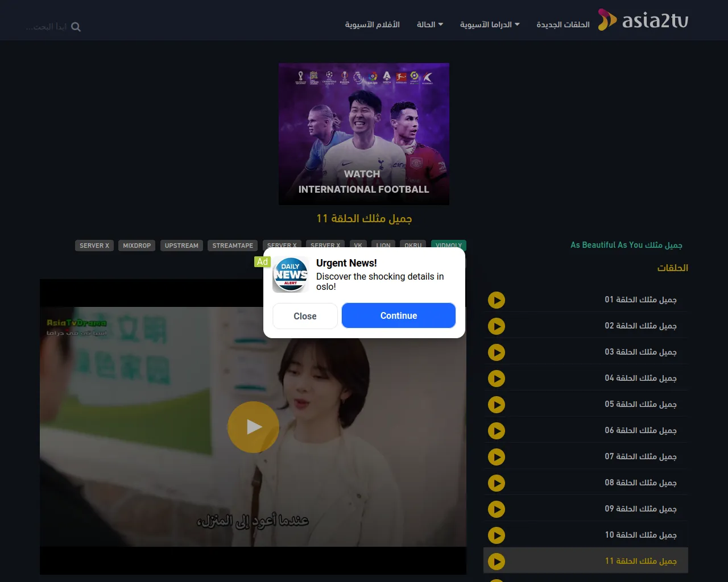The height and width of the screenshot is (582, 728).
Task: Switch to the STREAMTAPE server tab
Action: tap(233, 246)
